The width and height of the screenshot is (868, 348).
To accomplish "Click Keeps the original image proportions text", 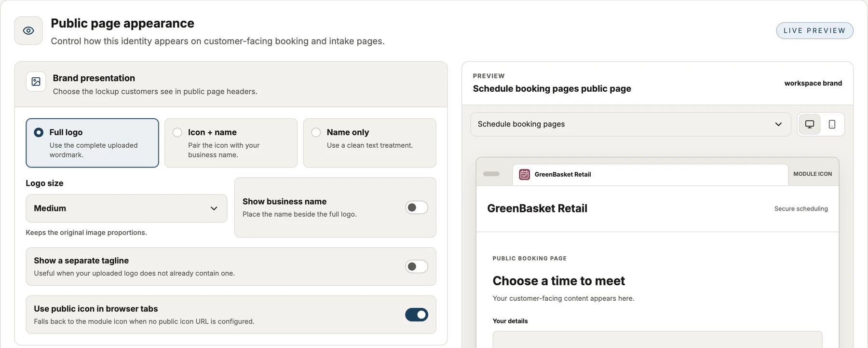I will (86, 233).
